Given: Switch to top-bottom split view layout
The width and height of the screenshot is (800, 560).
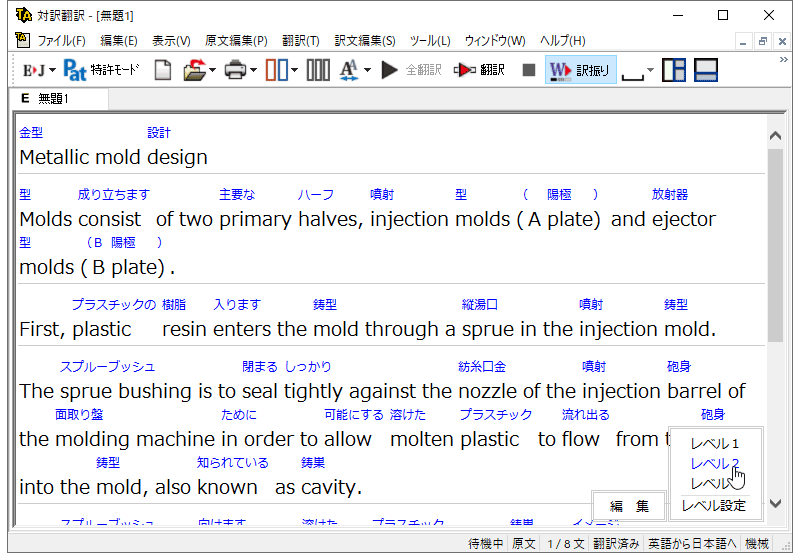Looking at the screenshot, I should [x=706, y=70].
